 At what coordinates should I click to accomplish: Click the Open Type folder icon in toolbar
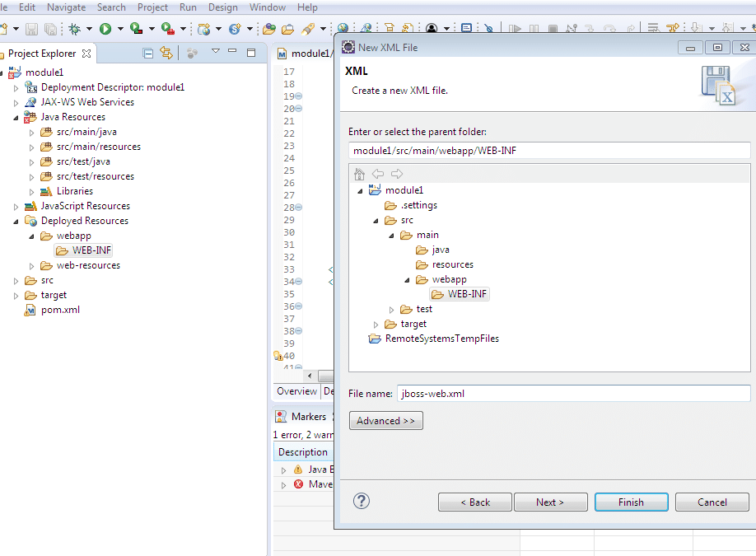point(268,29)
